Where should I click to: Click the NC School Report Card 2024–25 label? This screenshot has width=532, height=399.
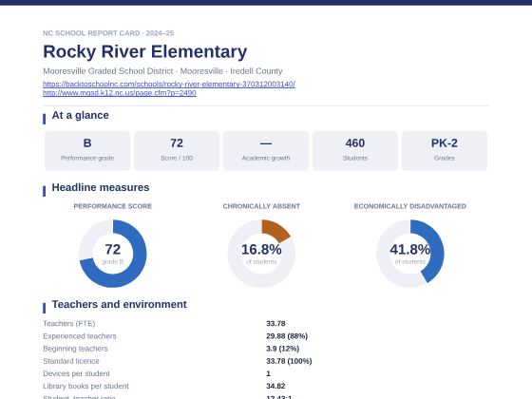[108, 33]
